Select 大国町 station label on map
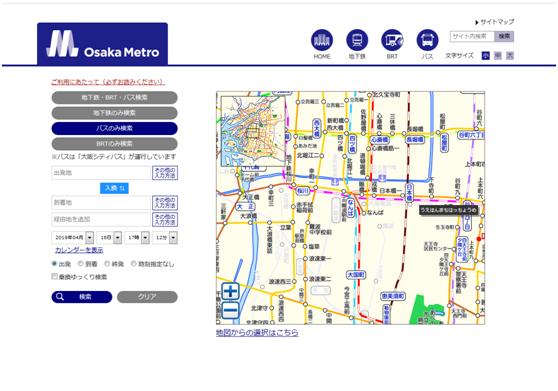558x391 pixels. (x=356, y=275)
